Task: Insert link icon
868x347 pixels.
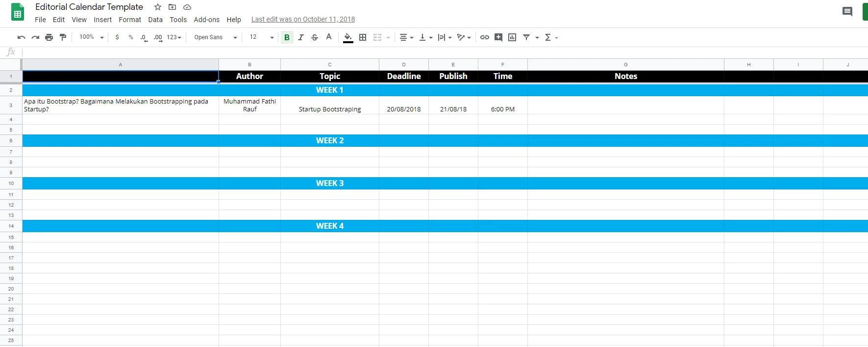Action: pos(485,37)
